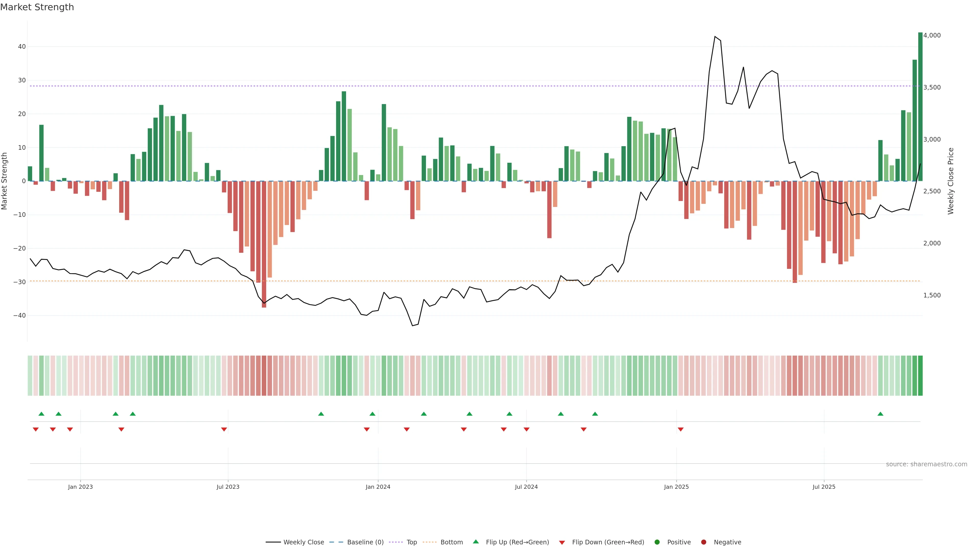Click the flip-down marker just after Jan 2025

(x=681, y=429)
